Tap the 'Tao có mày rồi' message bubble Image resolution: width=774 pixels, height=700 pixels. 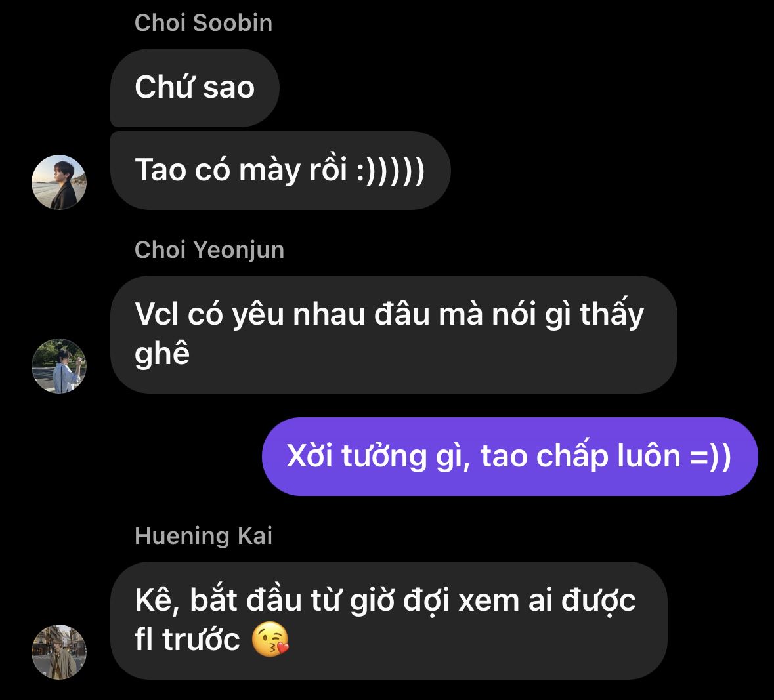pos(280,171)
